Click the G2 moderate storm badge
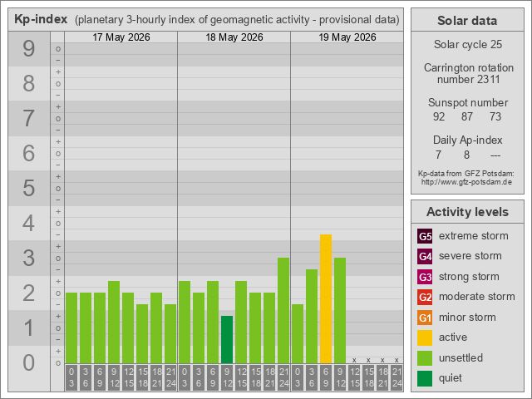 (425, 297)
